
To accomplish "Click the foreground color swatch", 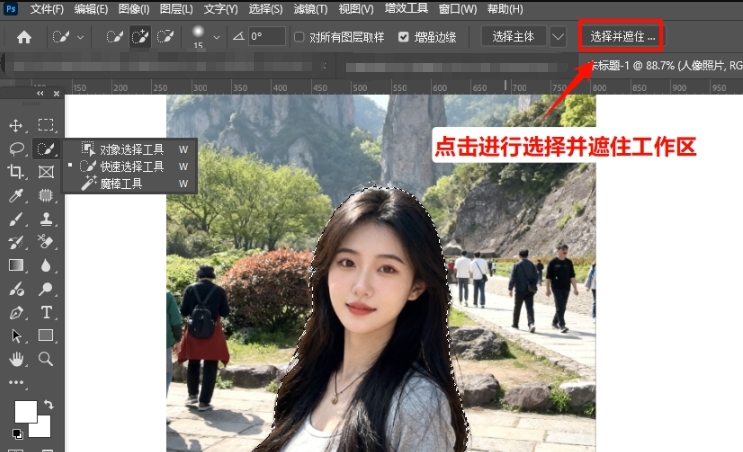I will tap(24, 410).
